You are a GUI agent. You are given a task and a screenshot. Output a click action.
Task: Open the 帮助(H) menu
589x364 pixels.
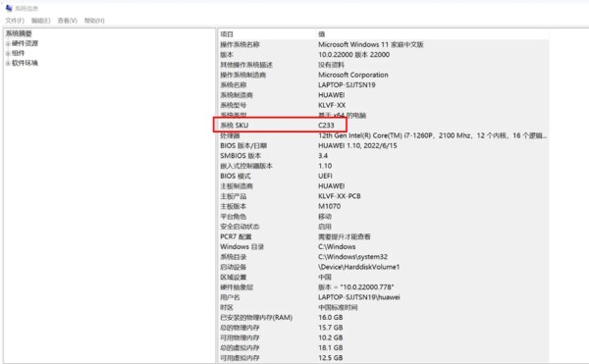point(94,21)
